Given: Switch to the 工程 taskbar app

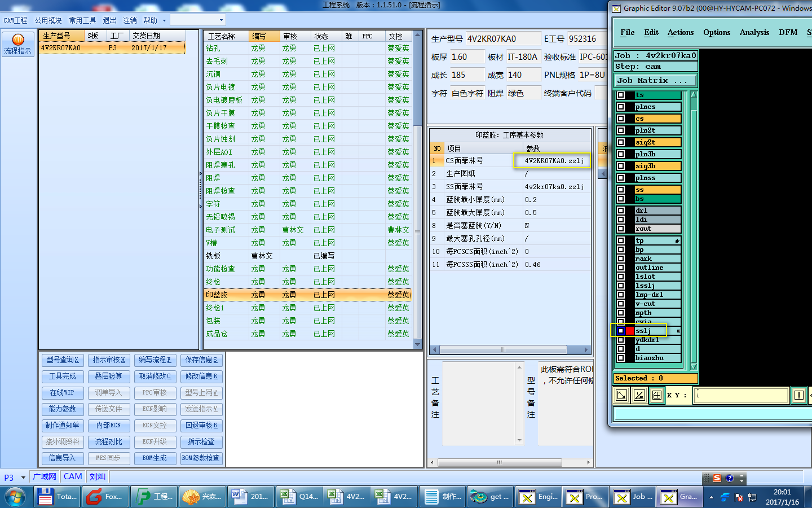Looking at the screenshot, I should [x=153, y=497].
